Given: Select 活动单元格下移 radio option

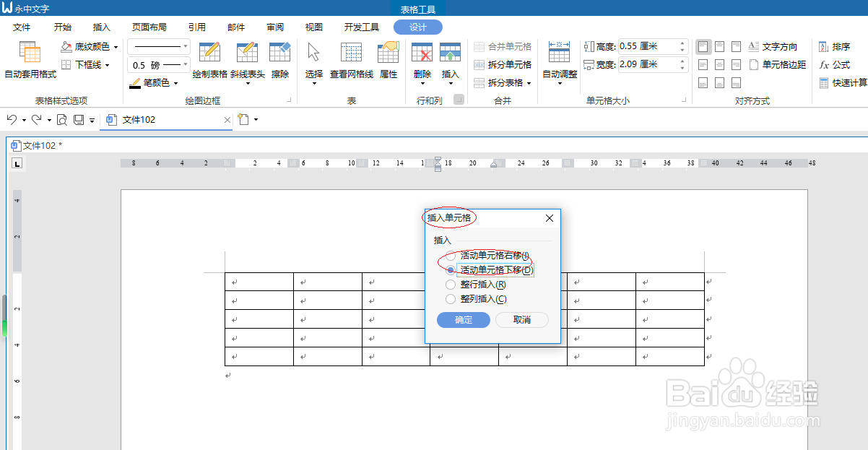Looking at the screenshot, I should tap(451, 270).
